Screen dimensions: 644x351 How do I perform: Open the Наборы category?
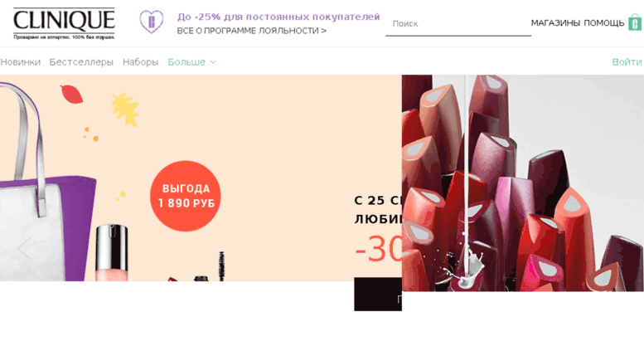click(140, 62)
